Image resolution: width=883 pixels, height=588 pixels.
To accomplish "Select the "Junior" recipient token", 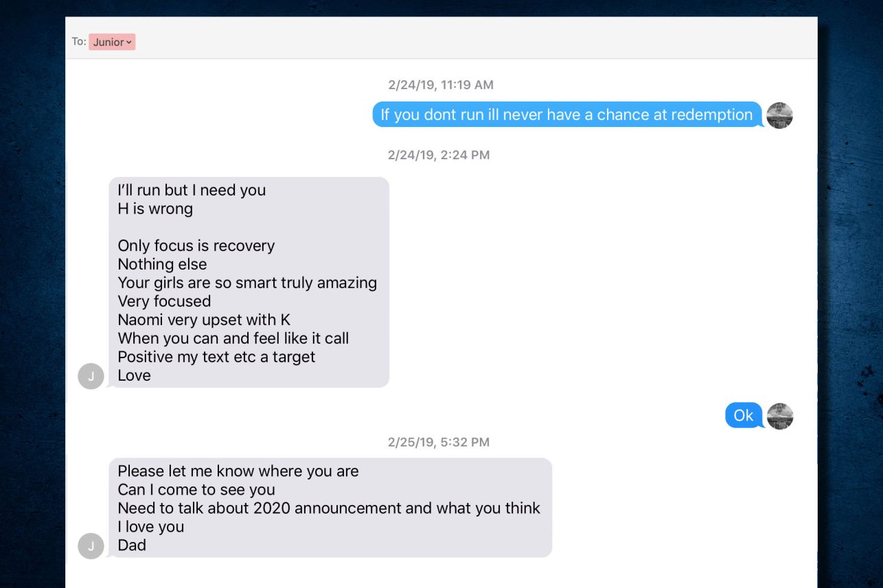I will (x=108, y=43).
